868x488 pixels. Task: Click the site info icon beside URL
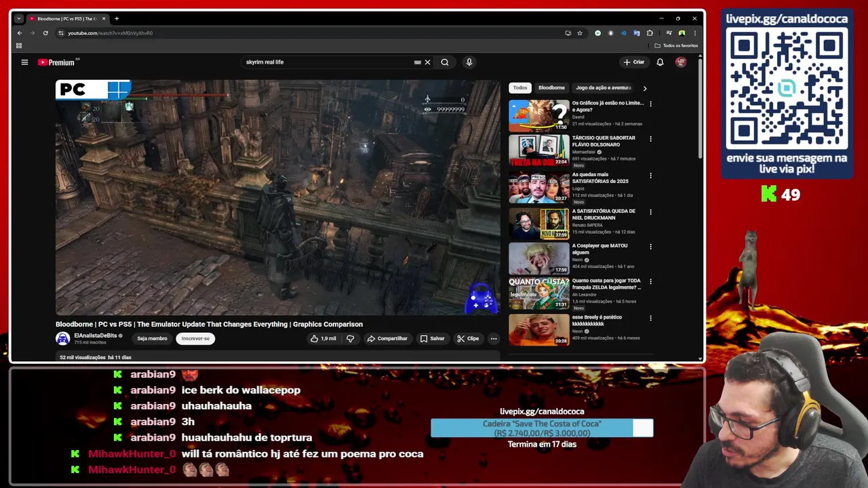pyautogui.click(x=61, y=33)
